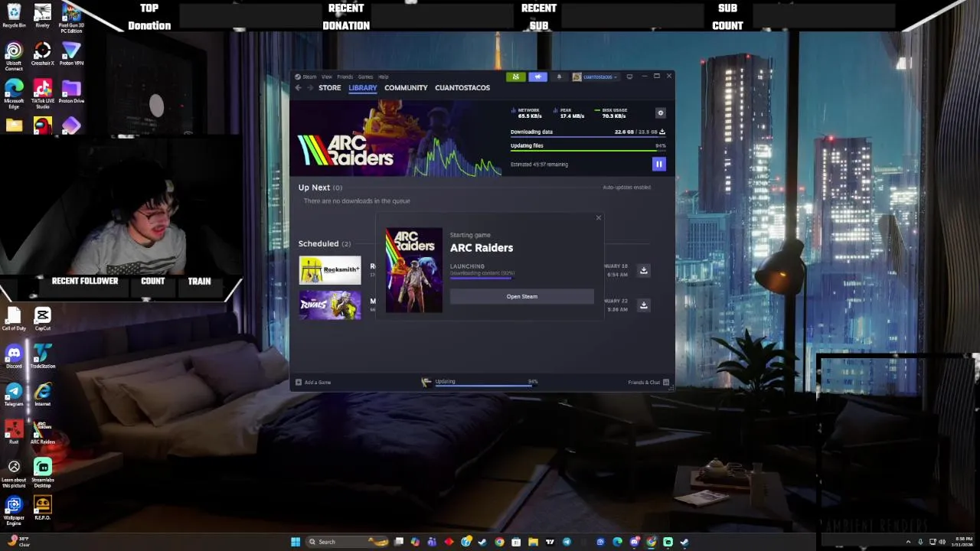Open CapCut desktop icon
This screenshot has height=551, width=980.
coord(42,318)
